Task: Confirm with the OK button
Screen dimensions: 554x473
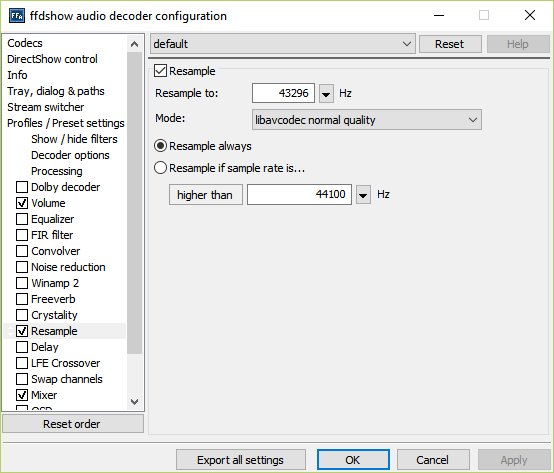Action: point(353,460)
